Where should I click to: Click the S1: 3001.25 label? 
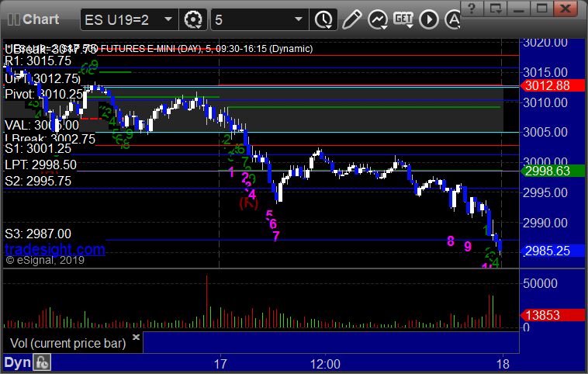click(x=38, y=149)
